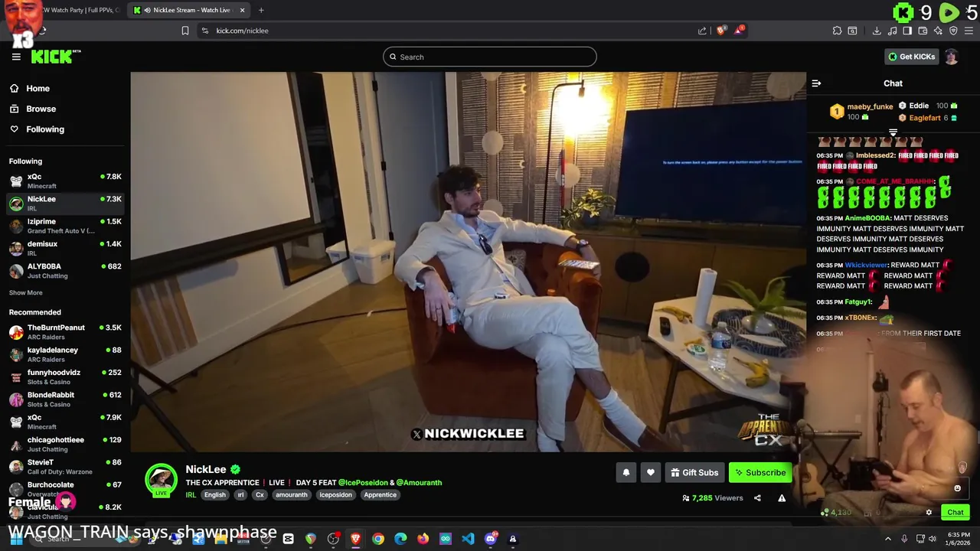Toggle follow heart for NickLee
This screenshot has height=551, width=980.
[x=650, y=473]
